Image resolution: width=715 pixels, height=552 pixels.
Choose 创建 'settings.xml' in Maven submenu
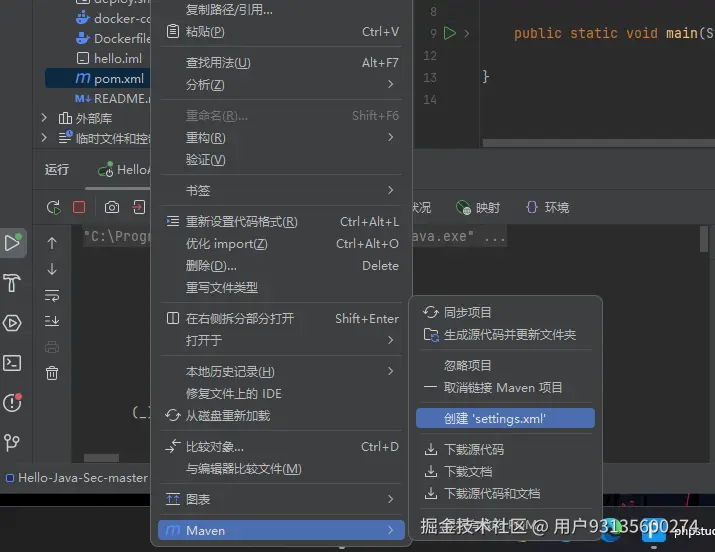point(505,418)
